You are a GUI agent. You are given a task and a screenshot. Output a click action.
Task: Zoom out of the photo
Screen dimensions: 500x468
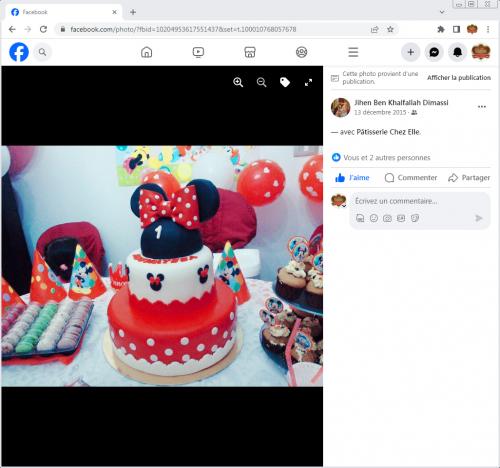tap(262, 82)
